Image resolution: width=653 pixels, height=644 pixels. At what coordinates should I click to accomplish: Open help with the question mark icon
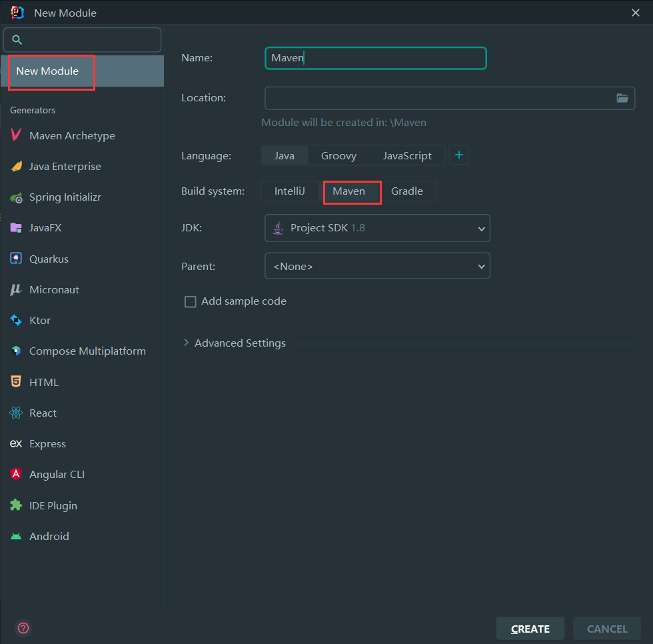[x=23, y=628]
